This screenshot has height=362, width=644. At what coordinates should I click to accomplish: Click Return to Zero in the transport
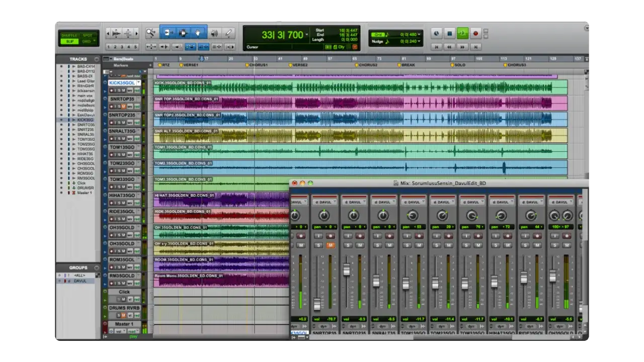[437, 47]
